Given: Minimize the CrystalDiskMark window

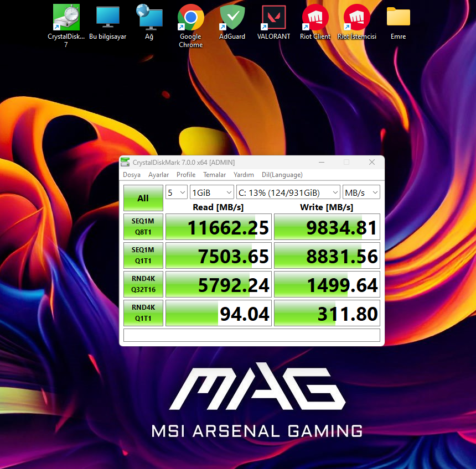Looking at the screenshot, I should 322,162.
